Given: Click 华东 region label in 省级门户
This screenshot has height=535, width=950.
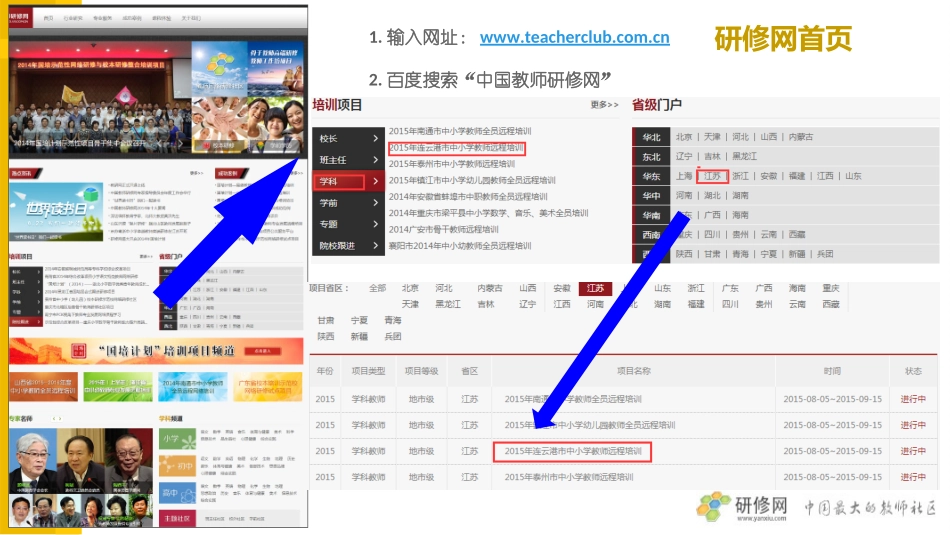Looking at the screenshot, I should [x=651, y=176].
